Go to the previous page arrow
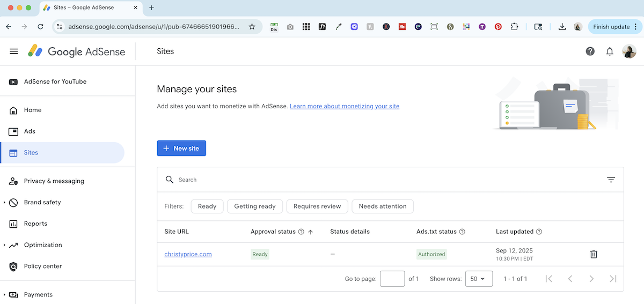 coord(570,279)
